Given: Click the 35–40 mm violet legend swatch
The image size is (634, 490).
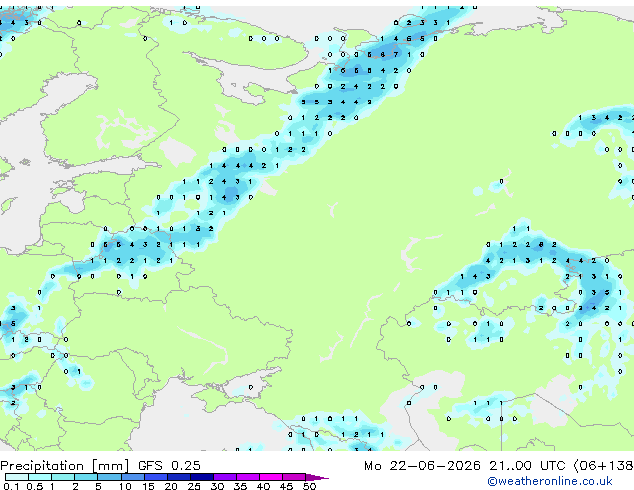Looking at the screenshot, I should pos(247,477).
